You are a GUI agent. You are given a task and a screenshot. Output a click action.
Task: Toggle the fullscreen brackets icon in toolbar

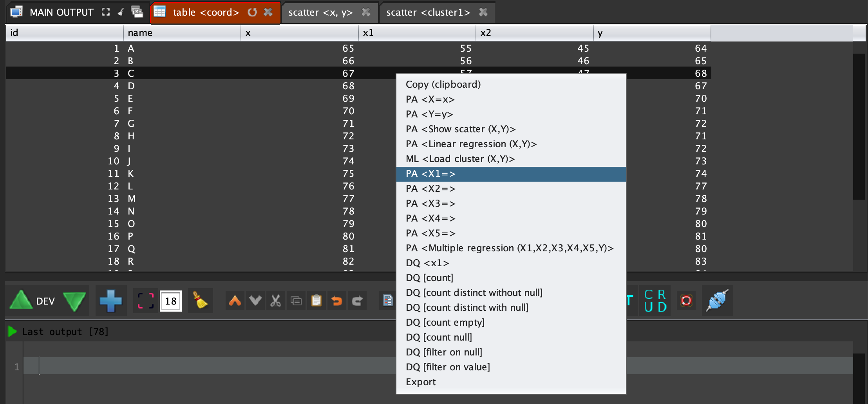coord(146,301)
